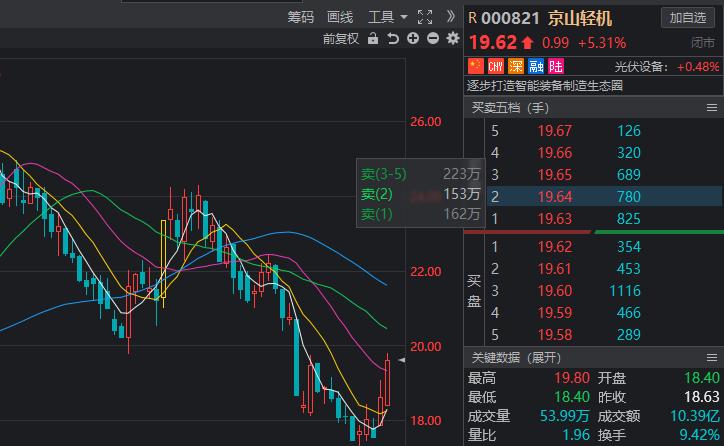Open the 光伏设备 sector link

tap(641, 67)
